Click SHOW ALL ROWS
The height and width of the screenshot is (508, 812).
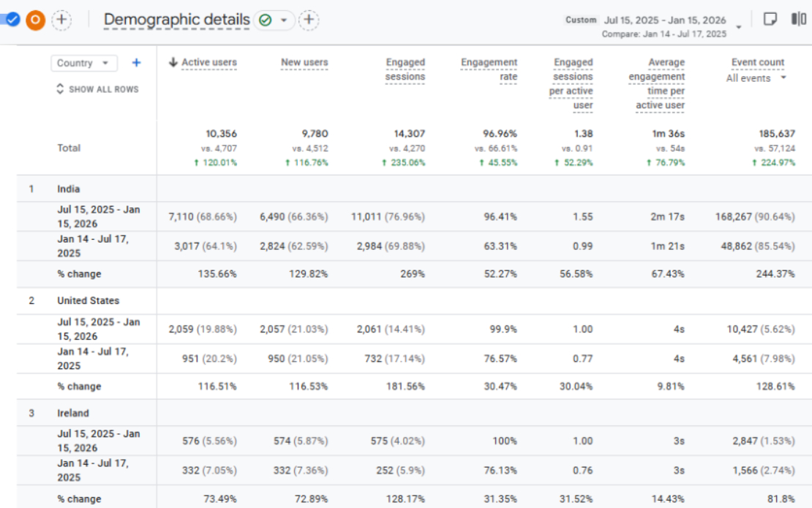98,89
